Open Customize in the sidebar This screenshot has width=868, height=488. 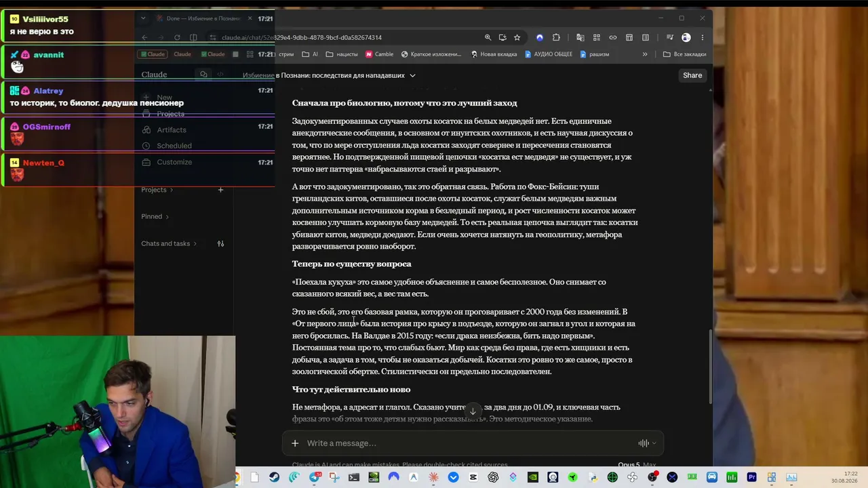coord(167,162)
